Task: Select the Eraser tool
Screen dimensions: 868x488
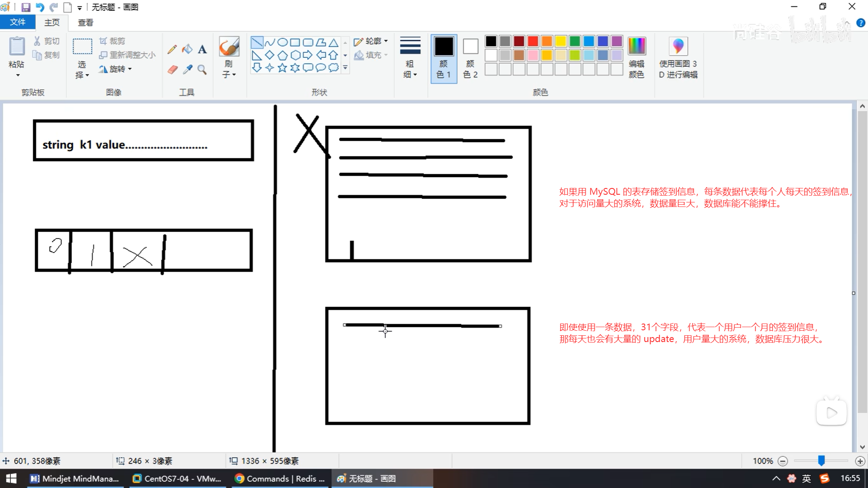Action: point(172,69)
